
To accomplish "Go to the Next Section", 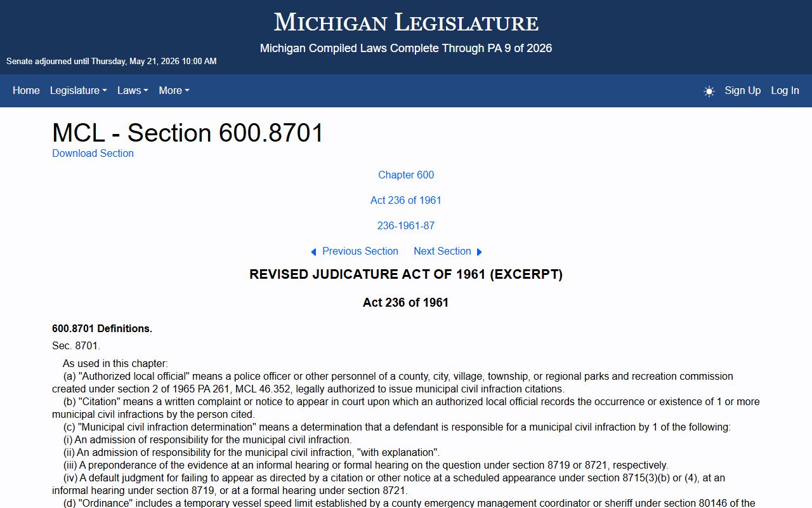I will point(442,251).
